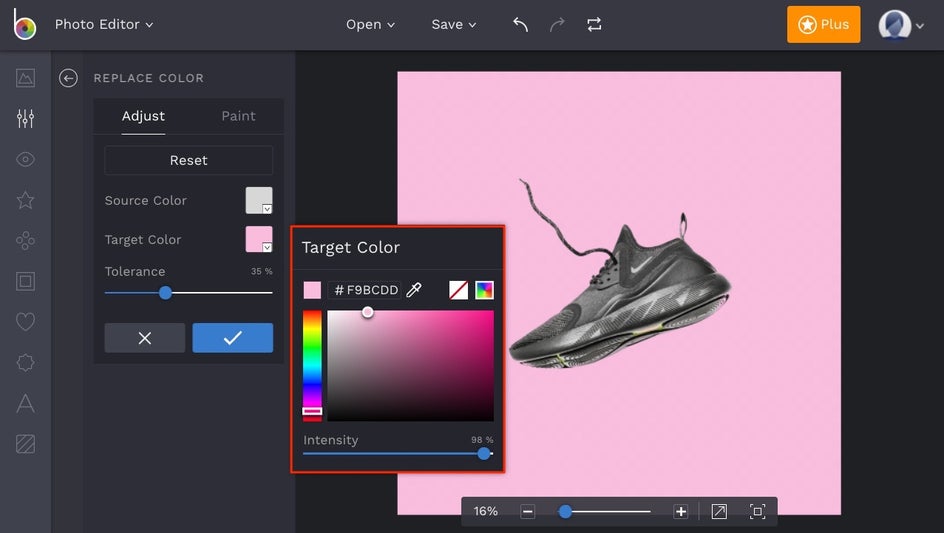
Task: Click the back arrow beside Replace Color
Action: coord(68,78)
